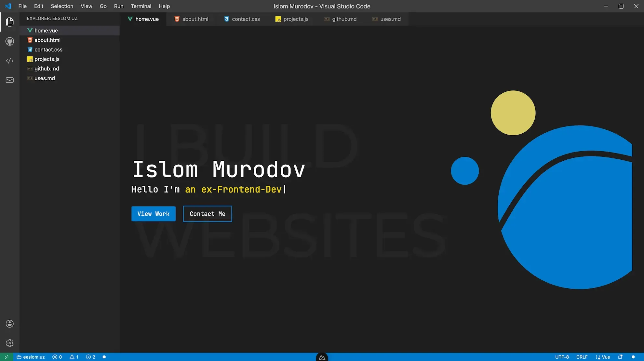Click the VS Code logo top left
Viewport: 644px width, 361px height.
click(x=8, y=6)
